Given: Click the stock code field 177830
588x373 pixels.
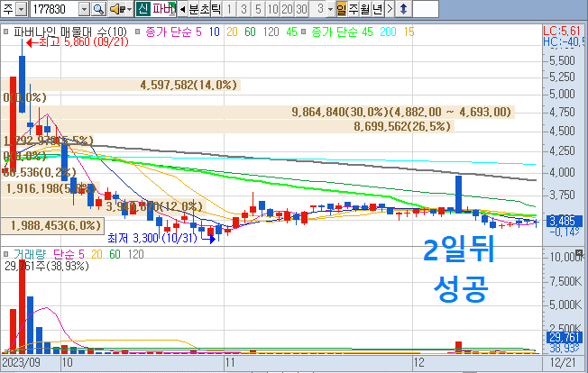Looking at the screenshot, I should tap(54, 9).
